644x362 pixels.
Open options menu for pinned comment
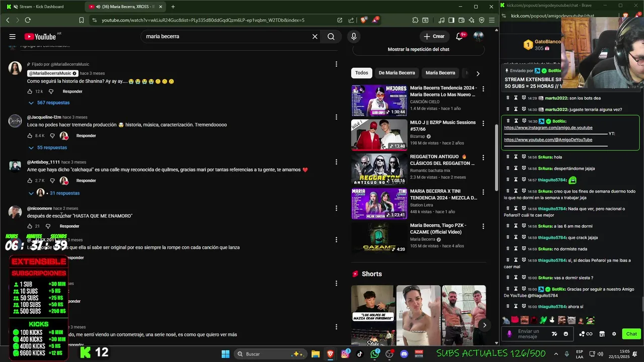coord(336,64)
